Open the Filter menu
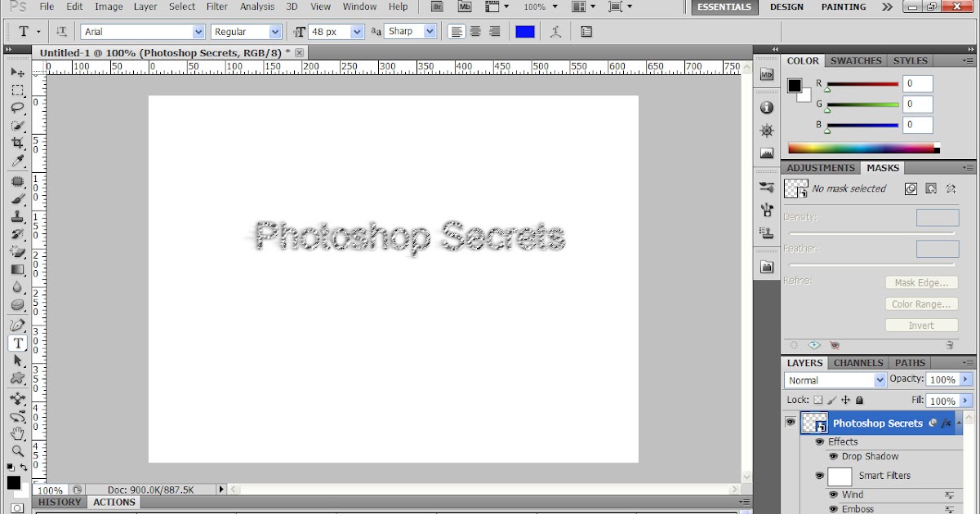Viewport: 980px width, 514px height. (x=217, y=7)
